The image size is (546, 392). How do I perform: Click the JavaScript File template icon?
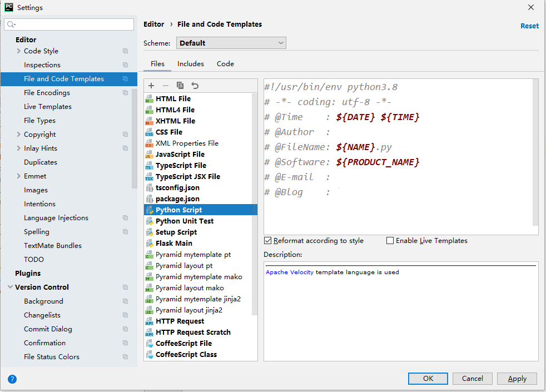(x=149, y=155)
